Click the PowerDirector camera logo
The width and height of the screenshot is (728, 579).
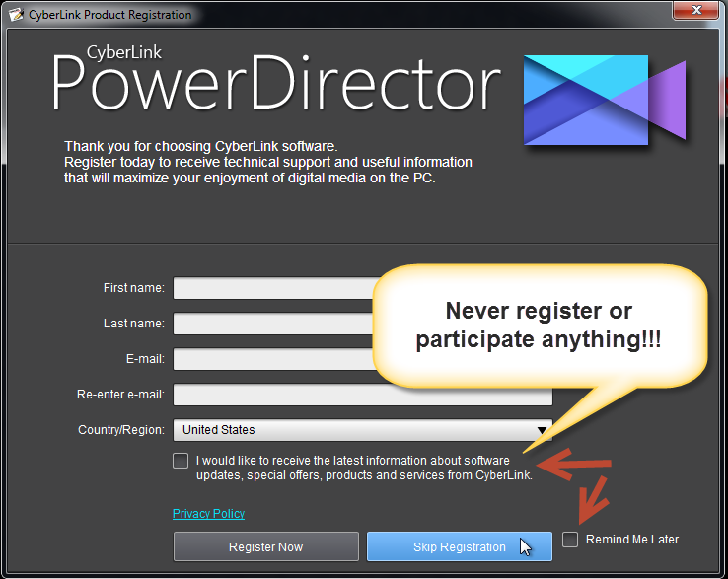click(605, 100)
